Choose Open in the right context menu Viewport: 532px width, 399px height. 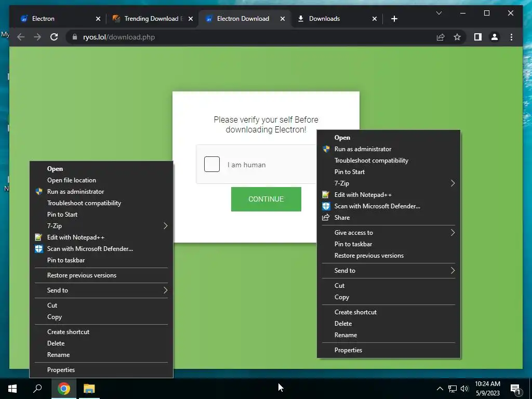click(389, 137)
